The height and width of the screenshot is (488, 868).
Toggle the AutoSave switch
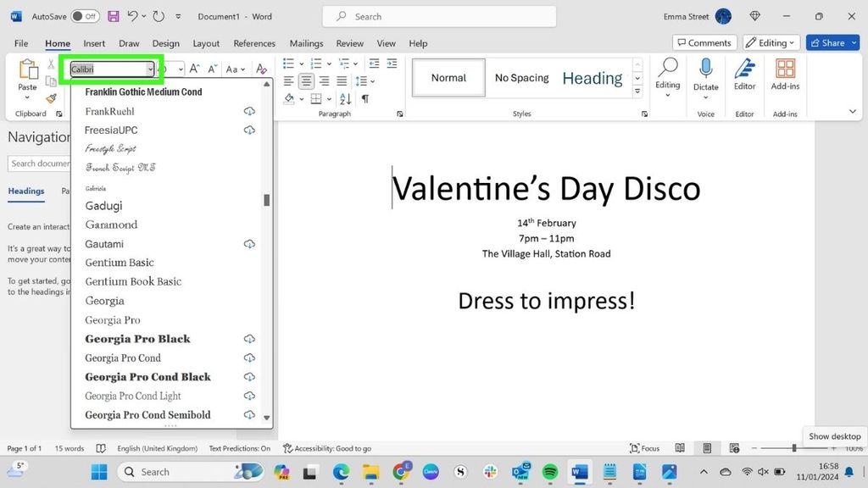click(84, 16)
